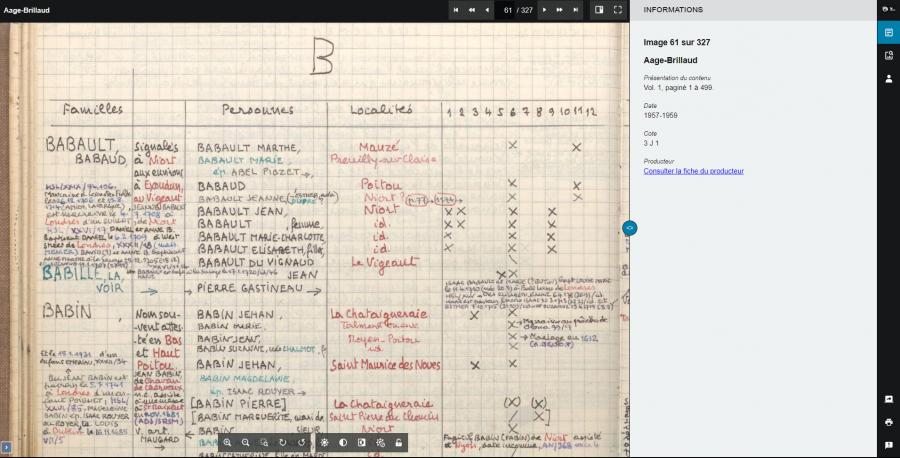Open the Informations panel tab in sidebar

(889, 33)
